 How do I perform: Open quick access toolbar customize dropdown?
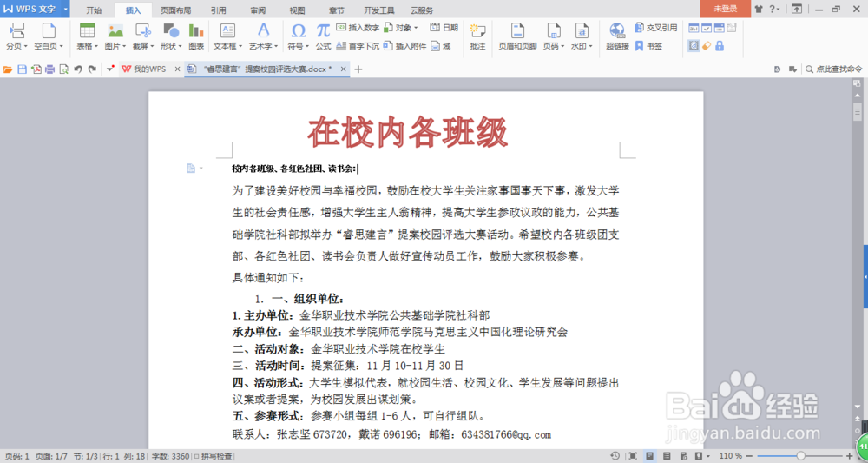point(110,69)
